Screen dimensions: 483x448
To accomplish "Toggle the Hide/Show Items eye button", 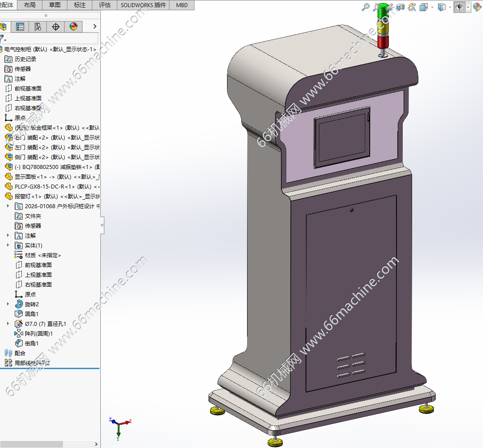I will point(459,7).
